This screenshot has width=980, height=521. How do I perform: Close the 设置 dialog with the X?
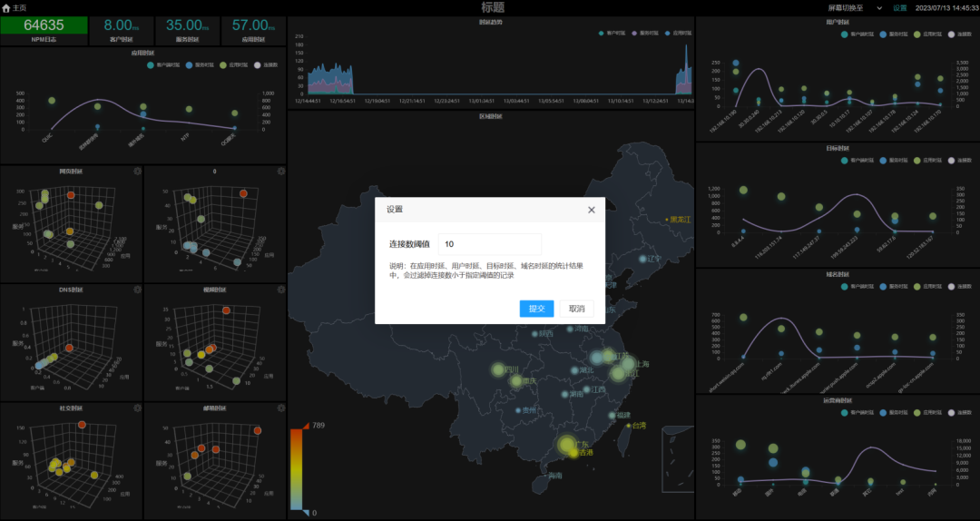(x=592, y=210)
